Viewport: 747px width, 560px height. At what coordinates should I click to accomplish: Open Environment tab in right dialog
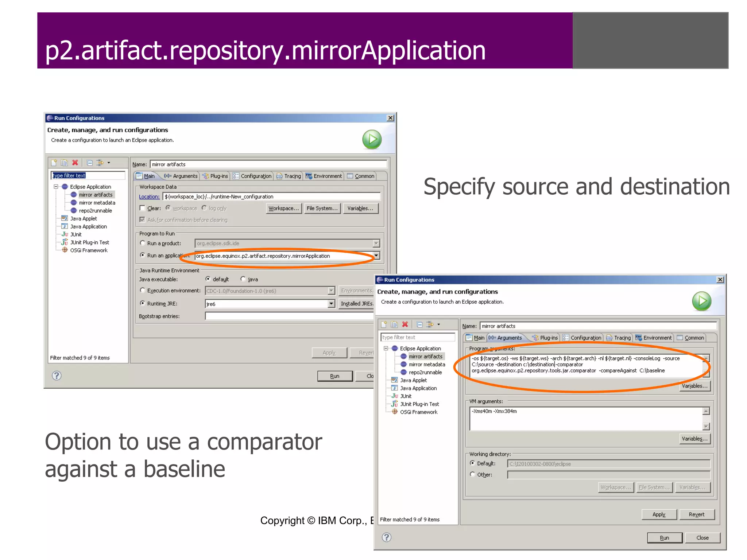[x=653, y=338]
